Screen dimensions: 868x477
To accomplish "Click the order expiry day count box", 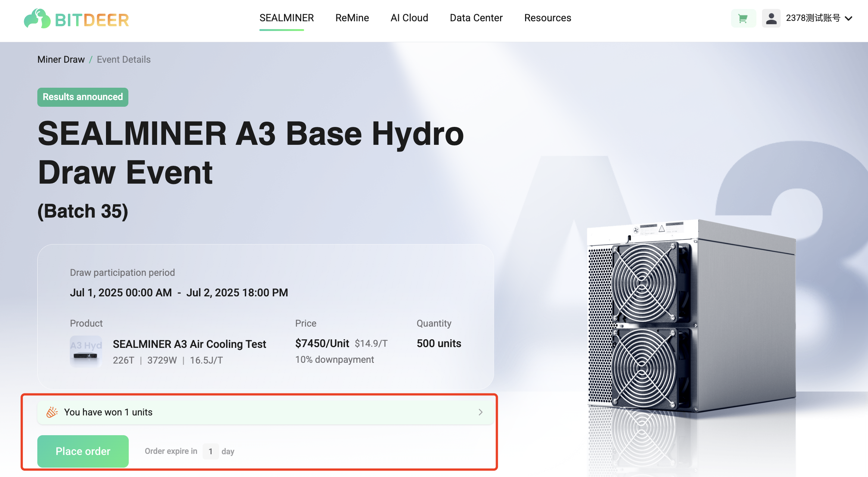I will [x=210, y=451].
